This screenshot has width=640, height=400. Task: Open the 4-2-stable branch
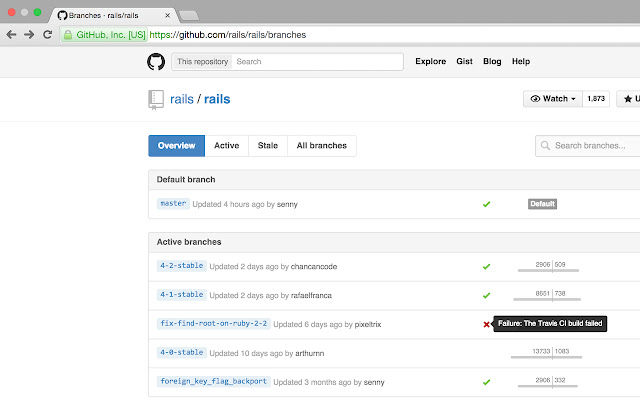(182, 266)
